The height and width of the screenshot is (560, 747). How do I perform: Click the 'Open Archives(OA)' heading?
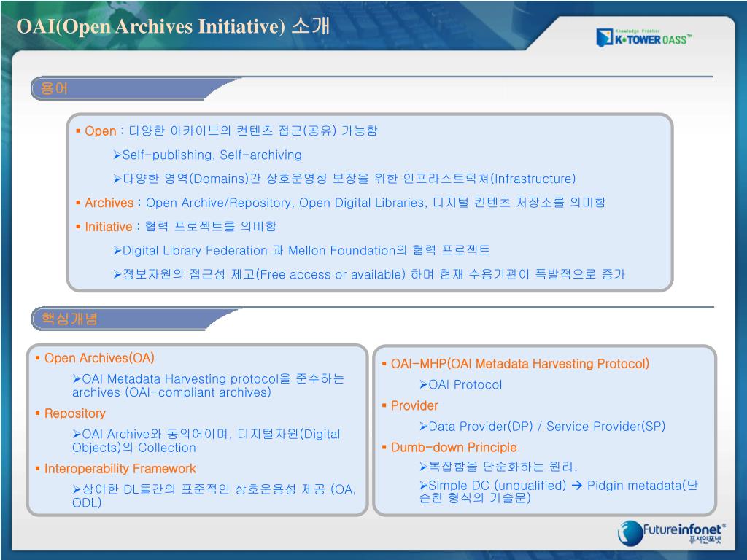click(x=95, y=358)
